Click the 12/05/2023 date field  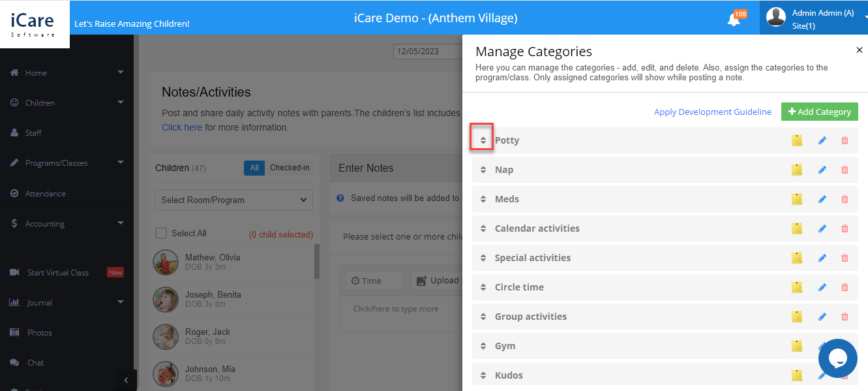[427, 52]
